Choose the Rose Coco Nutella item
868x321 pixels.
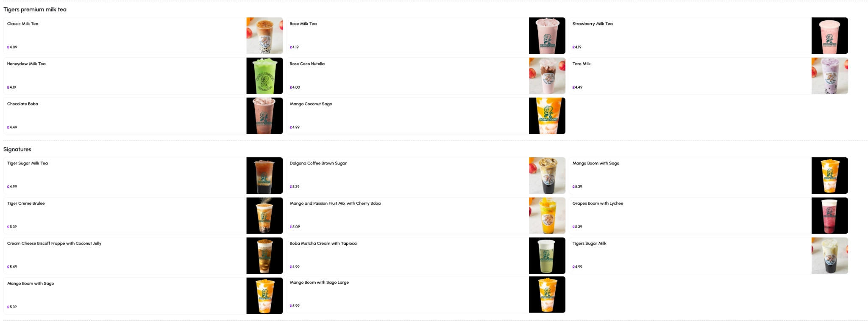click(426, 76)
